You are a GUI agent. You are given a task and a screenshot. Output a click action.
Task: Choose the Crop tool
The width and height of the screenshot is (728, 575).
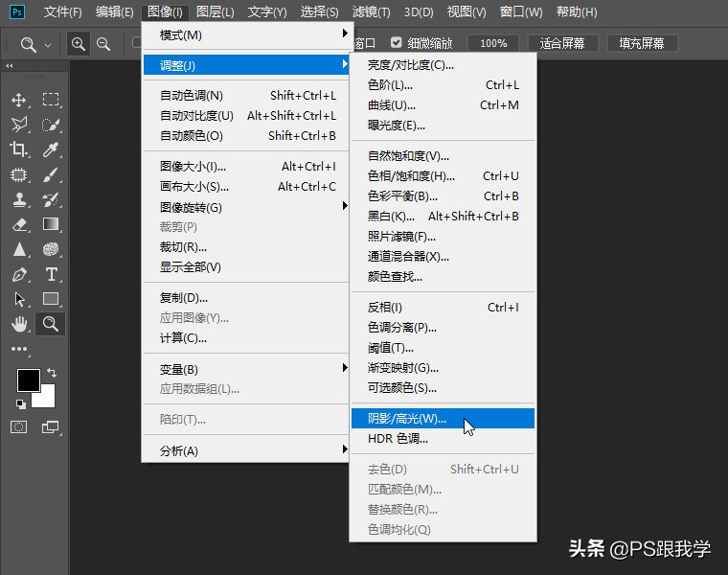click(19, 149)
